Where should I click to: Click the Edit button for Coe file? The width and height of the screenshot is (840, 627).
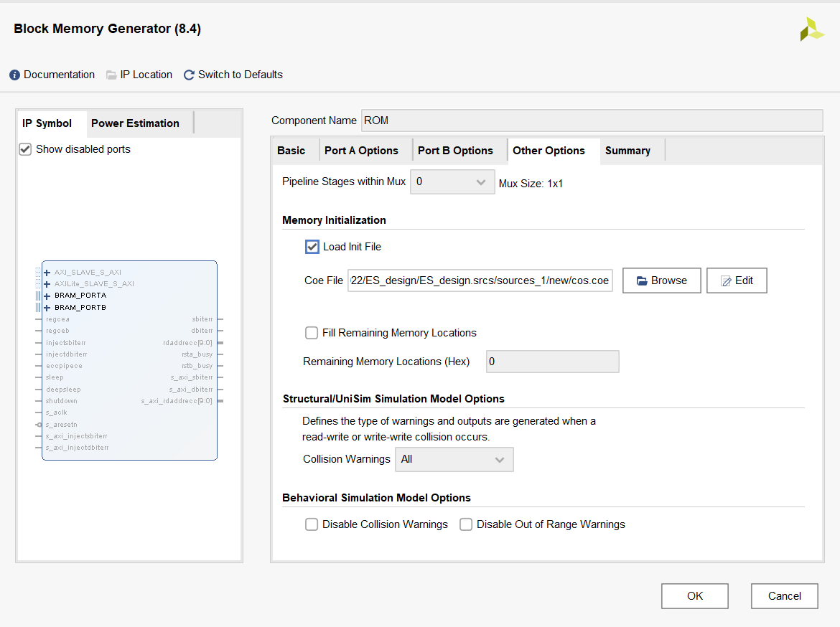pos(737,280)
